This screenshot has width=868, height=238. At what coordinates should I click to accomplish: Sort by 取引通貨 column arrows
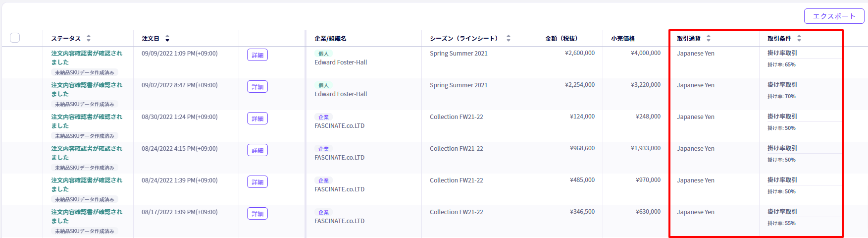click(709, 38)
